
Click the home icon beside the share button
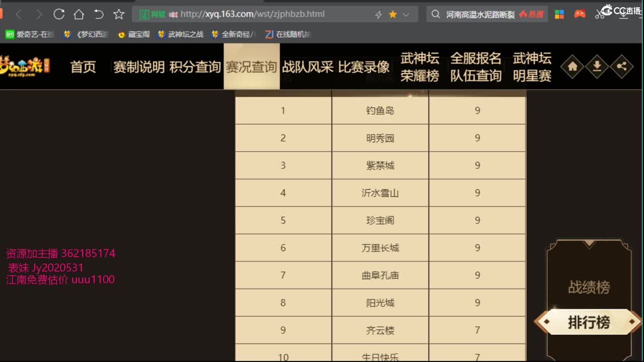[572, 66]
